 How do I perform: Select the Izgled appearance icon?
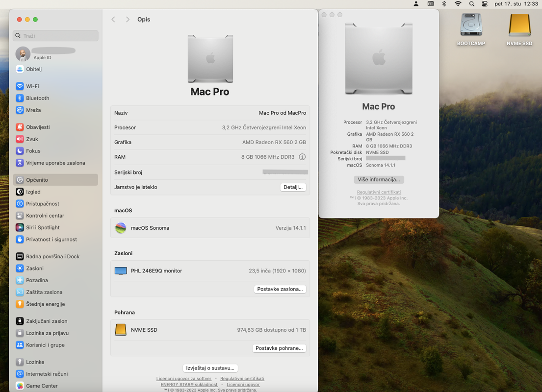point(20,192)
